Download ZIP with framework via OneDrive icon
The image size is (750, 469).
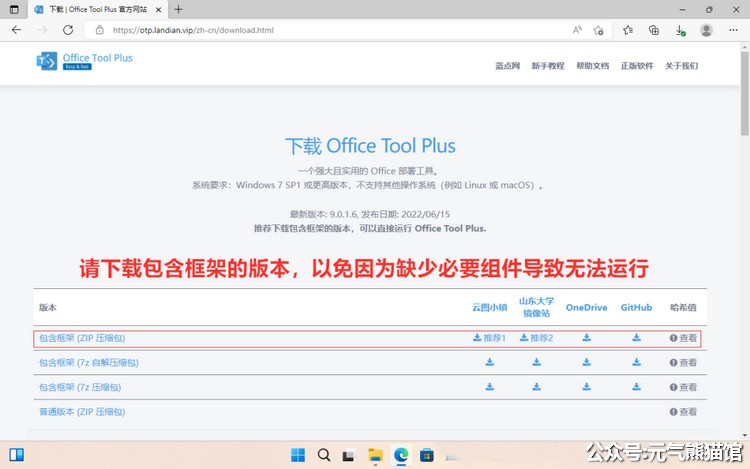click(x=586, y=338)
